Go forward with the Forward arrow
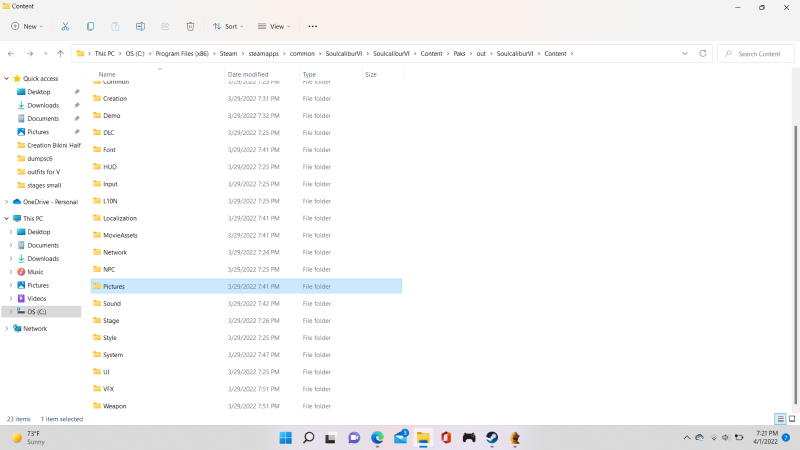 coord(30,54)
